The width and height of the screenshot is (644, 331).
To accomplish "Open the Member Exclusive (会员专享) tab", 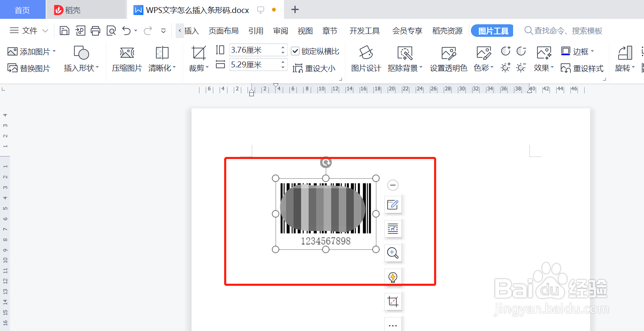I will click(407, 31).
